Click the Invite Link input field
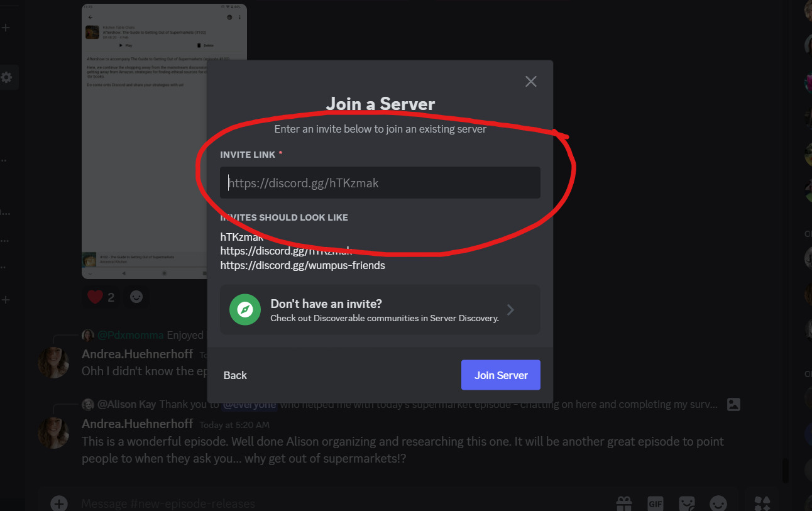 (x=380, y=183)
